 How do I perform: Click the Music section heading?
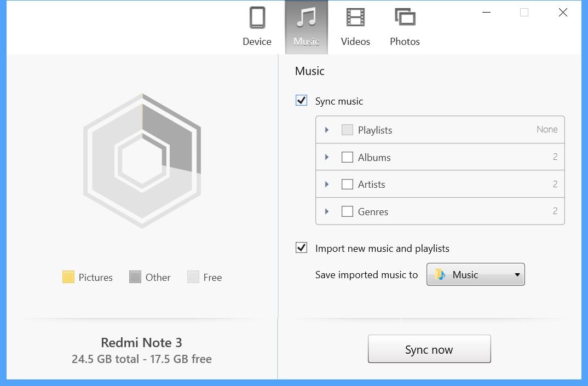pyautogui.click(x=310, y=71)
